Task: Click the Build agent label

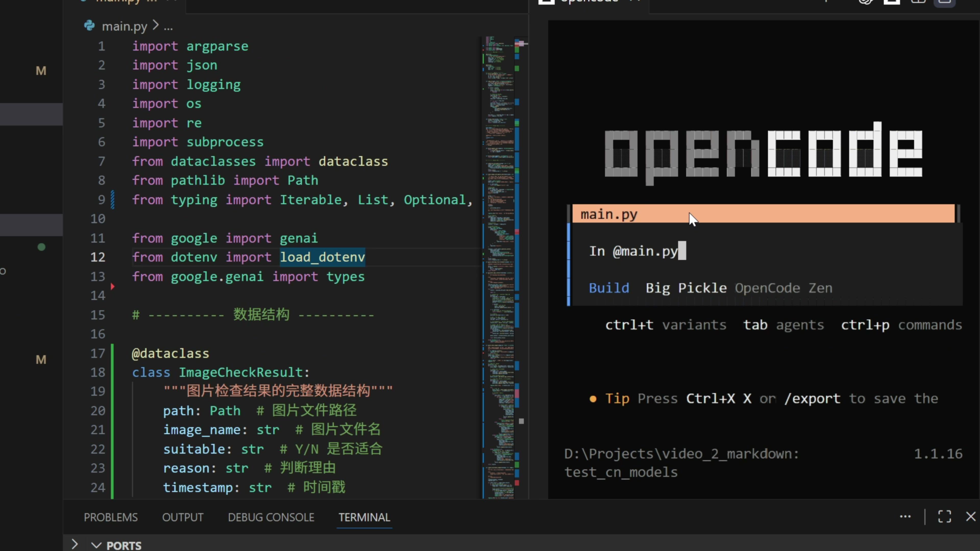Action: pyautogui.click(x=609, y=288)
